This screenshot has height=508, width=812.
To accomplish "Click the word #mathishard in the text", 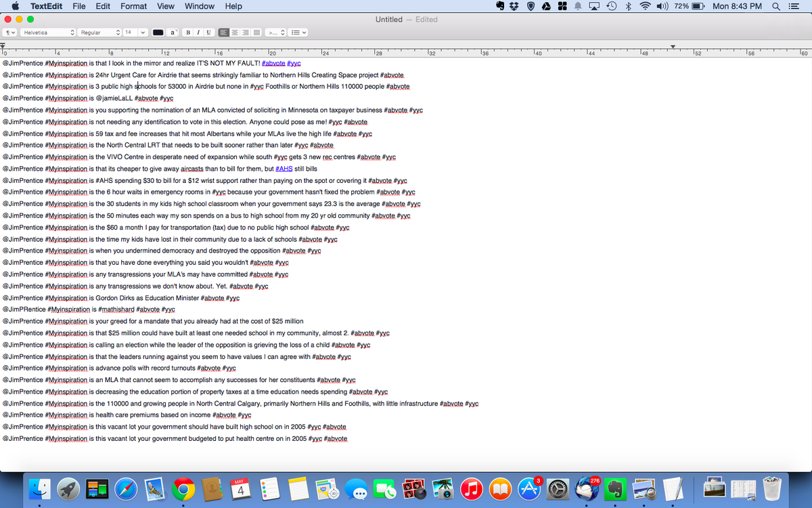I will click(x=116, y=310).
